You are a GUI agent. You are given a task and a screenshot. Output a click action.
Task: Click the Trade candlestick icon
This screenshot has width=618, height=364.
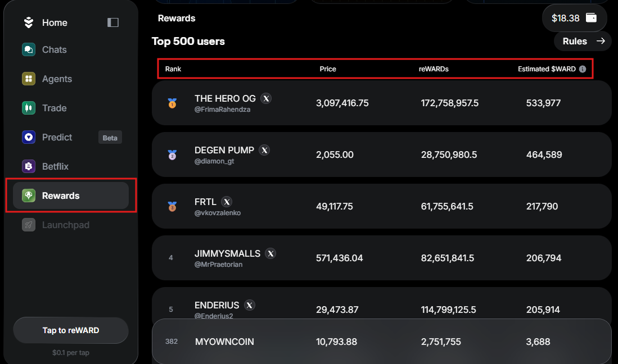pyautogui.click(x=29, y=108)
